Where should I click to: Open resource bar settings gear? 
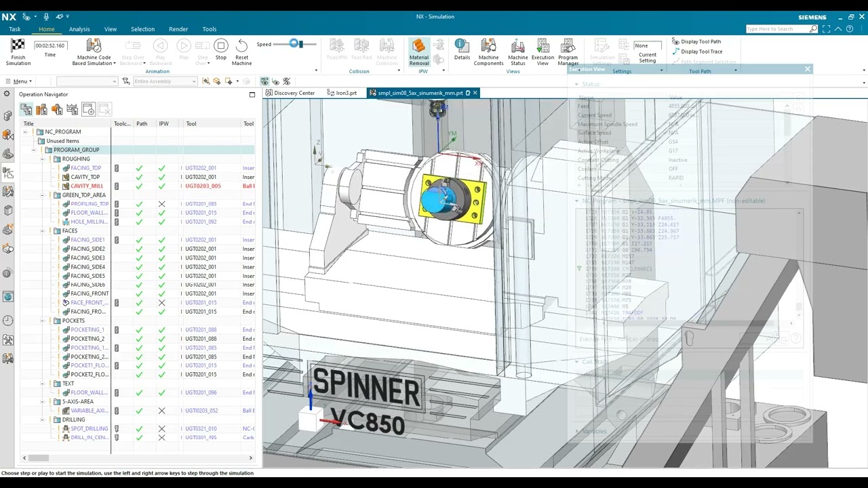click(7, 94)
